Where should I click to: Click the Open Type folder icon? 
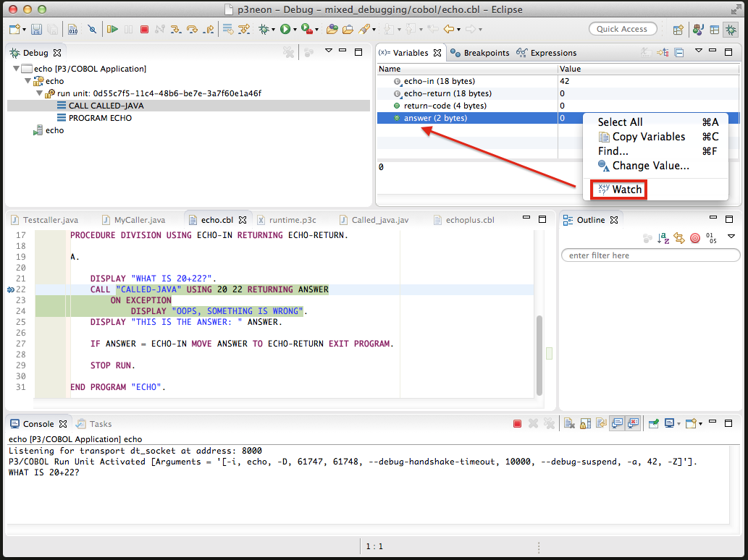(x=332, y=30)
